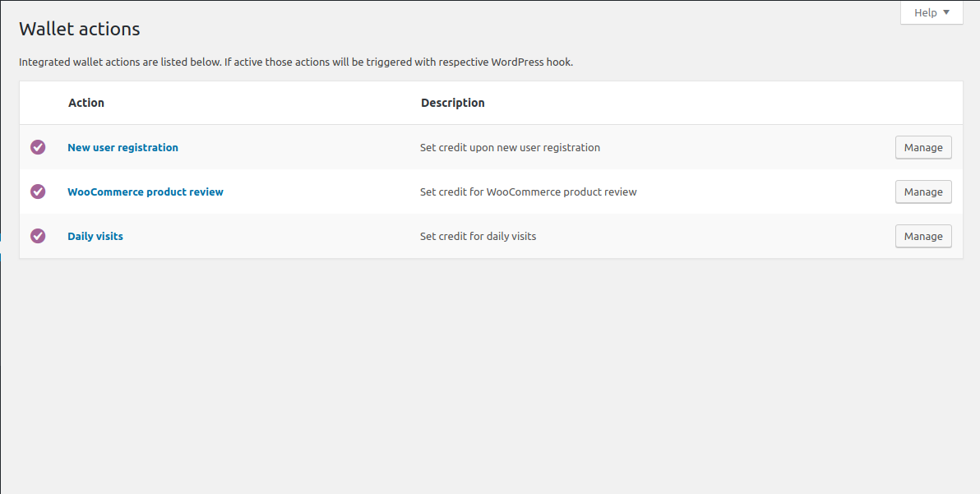Click the dropdown arrow inside the Help button

click(x=949, y=12)
